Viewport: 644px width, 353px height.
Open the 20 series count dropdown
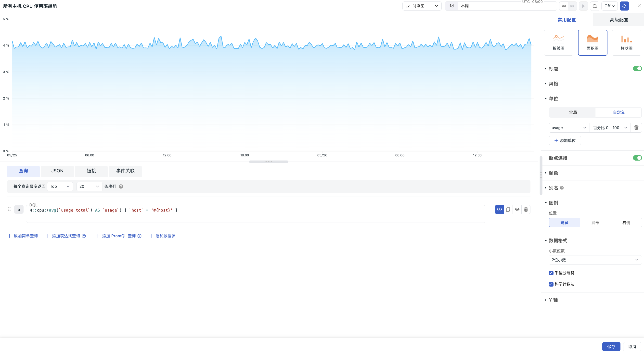(x=89, y=186)
